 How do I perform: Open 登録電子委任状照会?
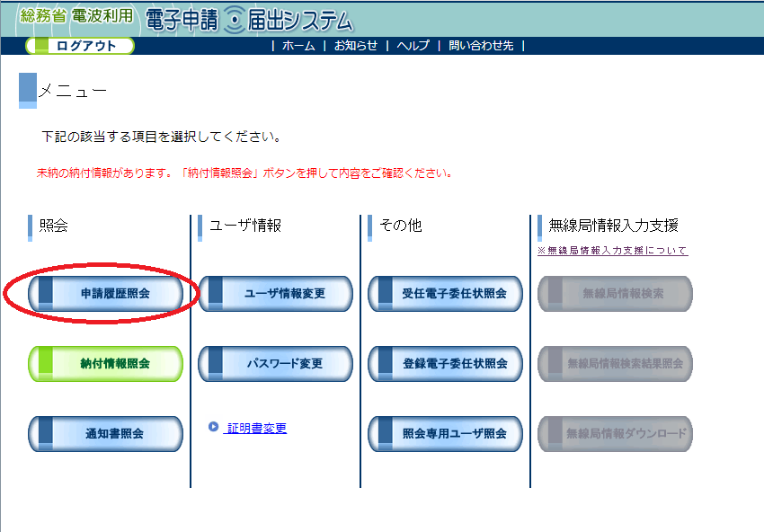tap(445, 364)
